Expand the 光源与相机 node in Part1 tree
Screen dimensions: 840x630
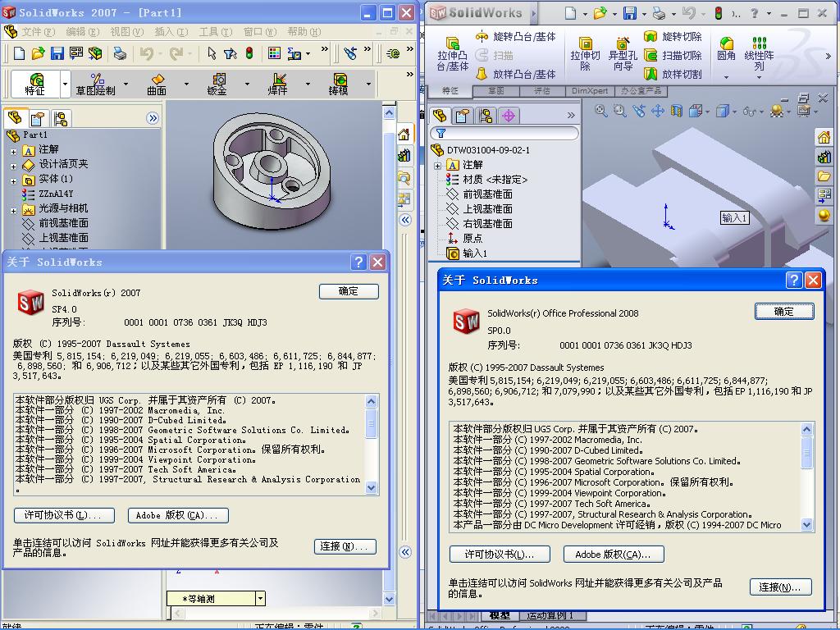coord(13,211)
